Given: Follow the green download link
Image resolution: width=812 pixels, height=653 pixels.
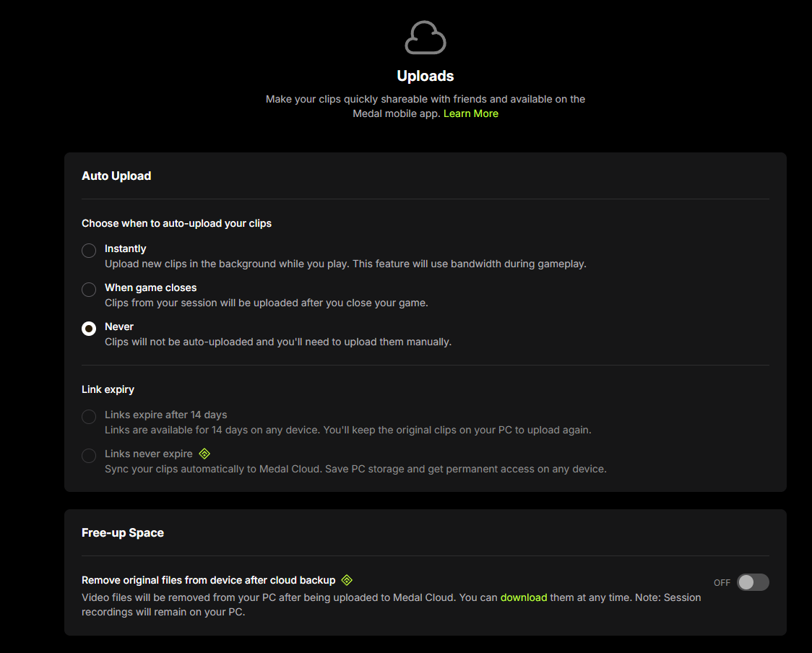Looking at the screenshot, I should point(524,597).
